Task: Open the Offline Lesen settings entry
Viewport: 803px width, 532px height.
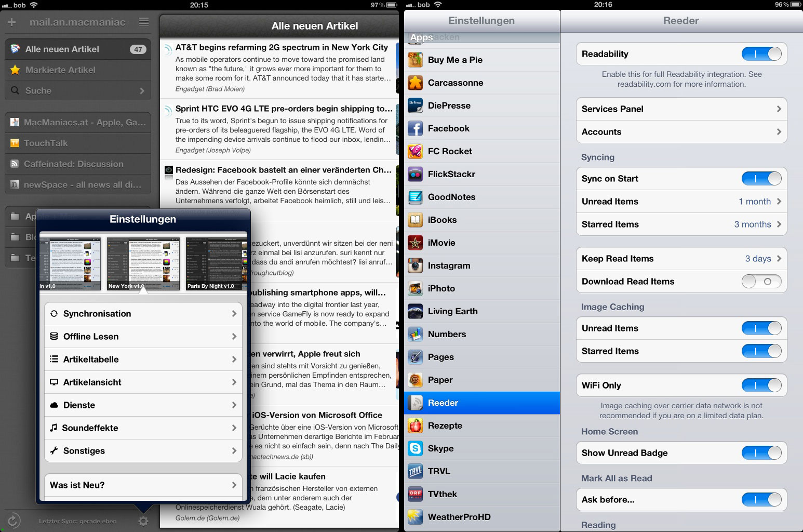Action: tap(143, 337)
